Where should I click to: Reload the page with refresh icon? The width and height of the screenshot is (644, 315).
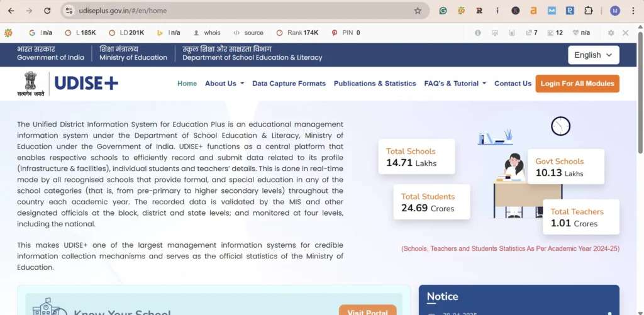pyautogui.click(x=47, y=11)
